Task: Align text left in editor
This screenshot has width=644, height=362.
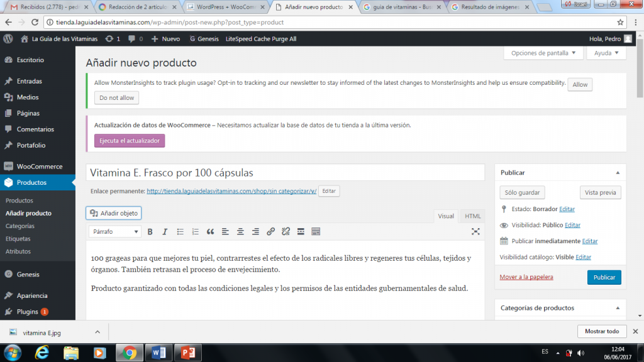Action: (225, 232)
